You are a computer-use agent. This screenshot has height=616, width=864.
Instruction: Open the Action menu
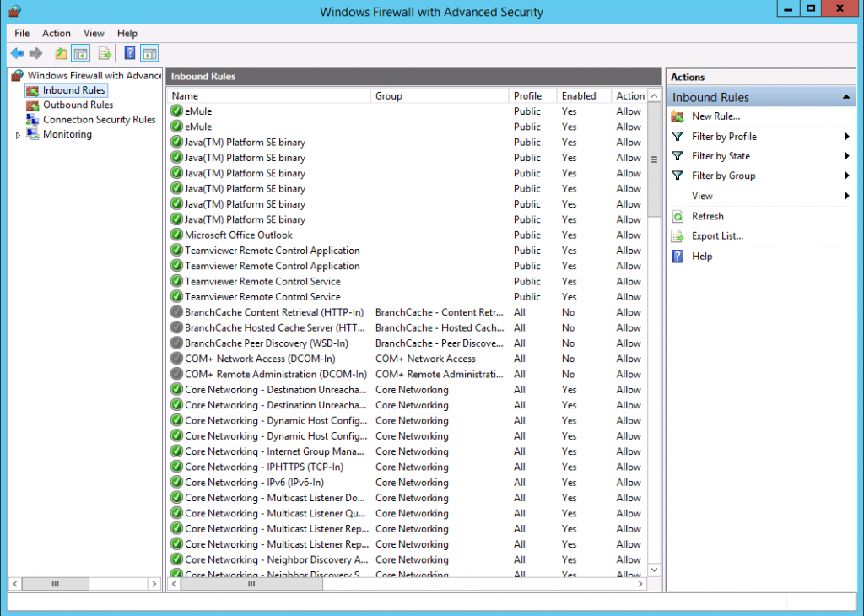[56, 33]
